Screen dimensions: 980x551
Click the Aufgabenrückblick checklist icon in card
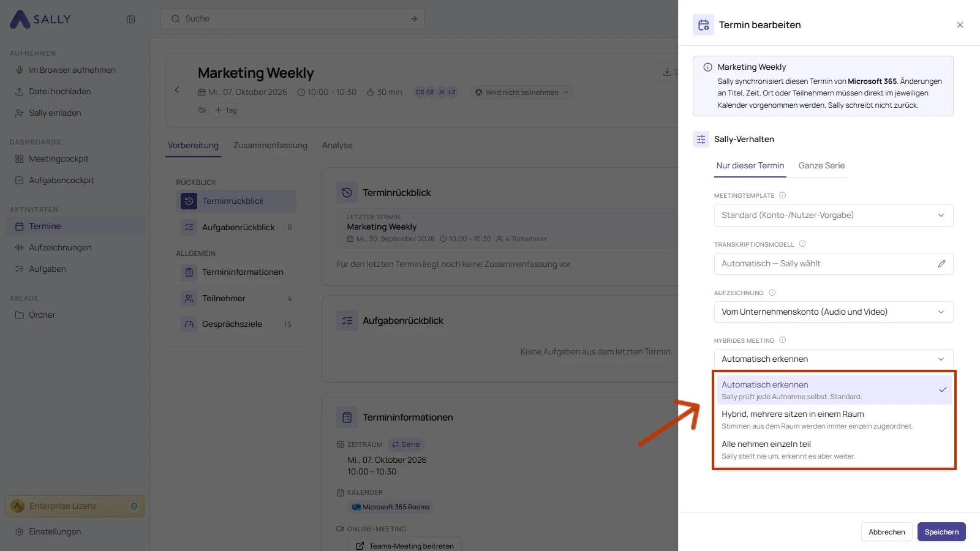coord(347,321)
